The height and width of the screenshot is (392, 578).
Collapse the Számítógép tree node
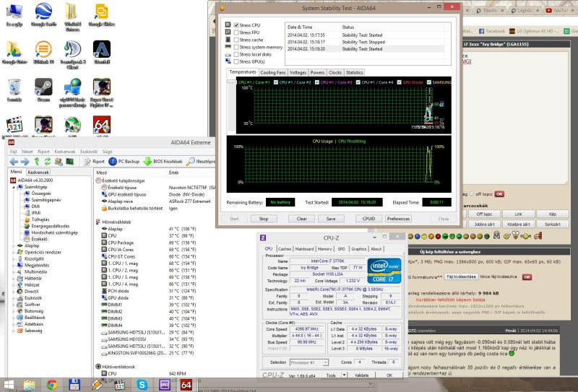click(x=14, y=187)
